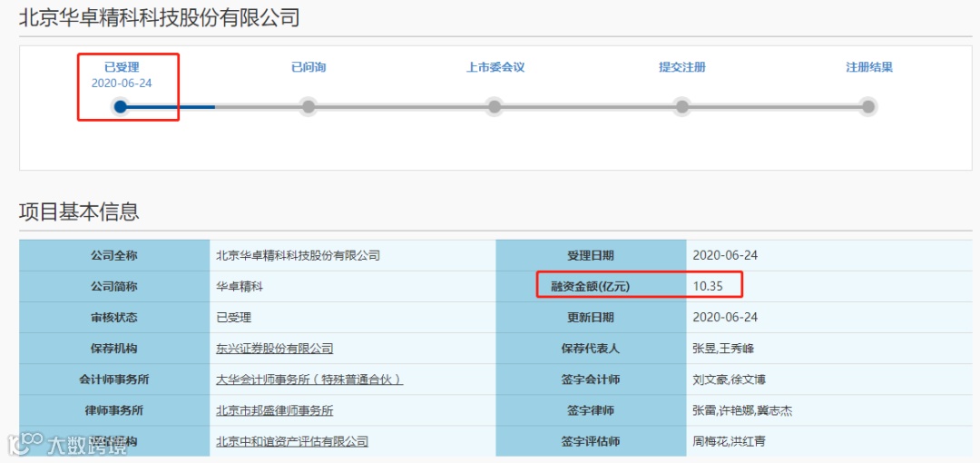Click the 公司全称 label cell
Screen dimensions: 980x463
coord(114,255)
